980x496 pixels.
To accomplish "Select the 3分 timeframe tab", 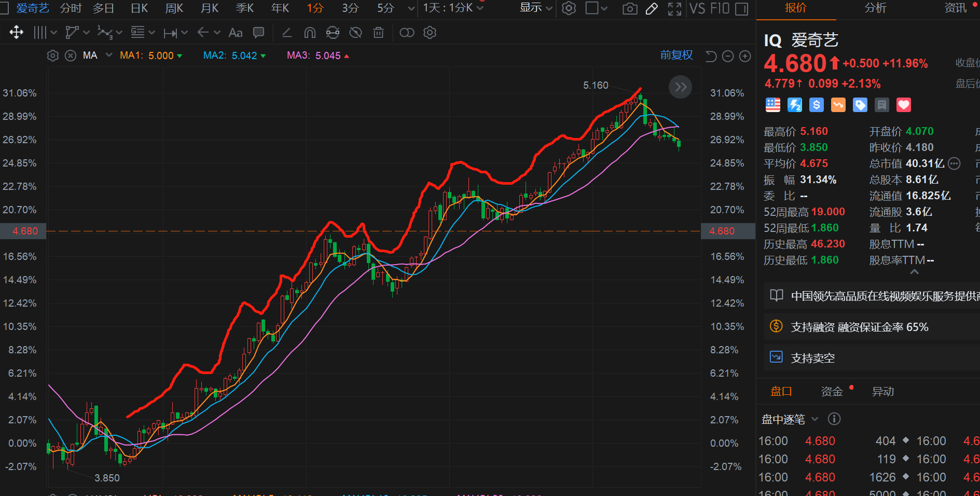I will coord(350,8).
